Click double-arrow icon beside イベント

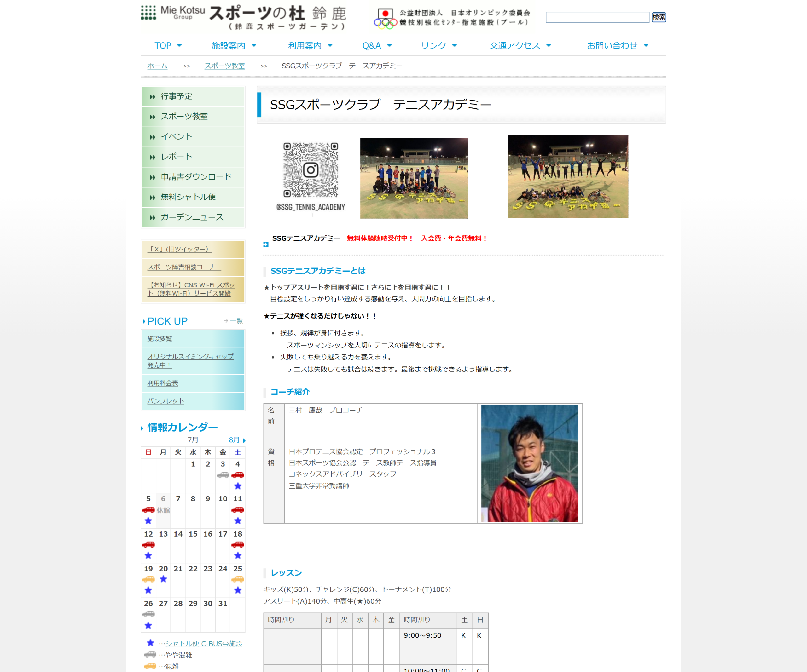click(153, 137)
